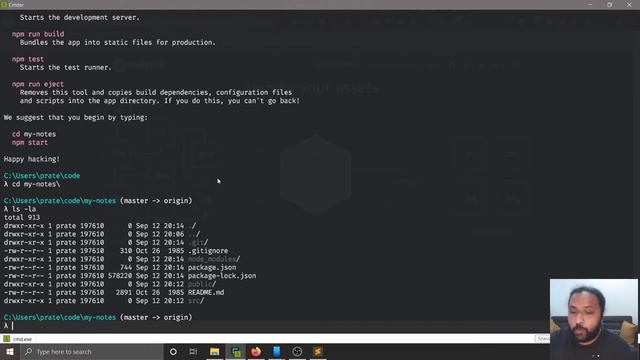Click the 'npm start' suggestion line
This screenshot has width=640, height=360.
(x=30, y=142)
